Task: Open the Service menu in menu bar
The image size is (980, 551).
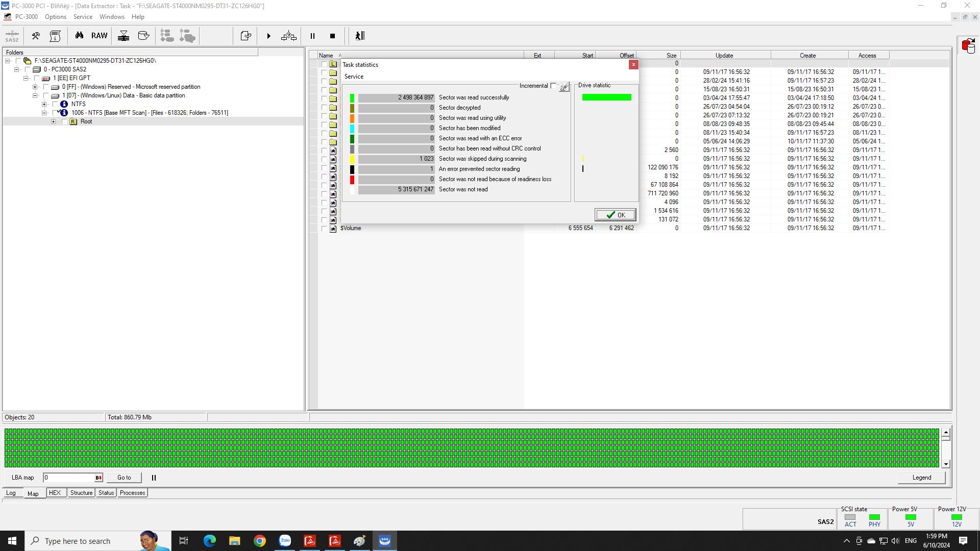Action: coord(83,17)
